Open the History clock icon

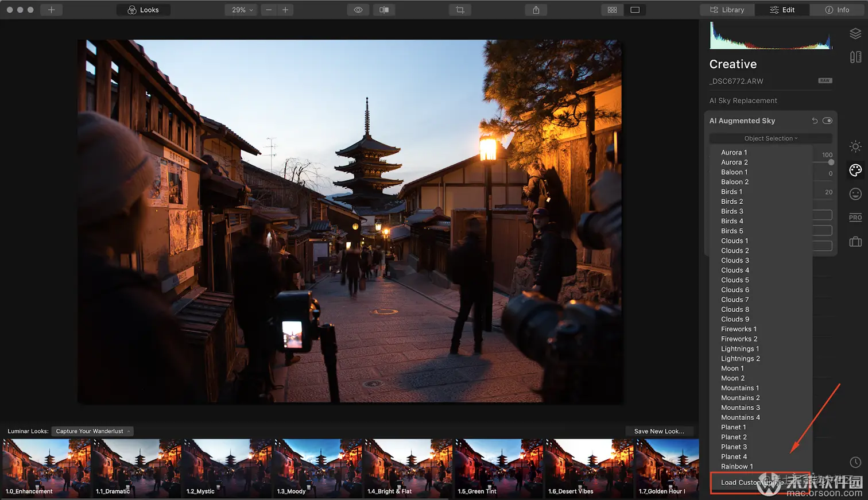click(855, 462)
